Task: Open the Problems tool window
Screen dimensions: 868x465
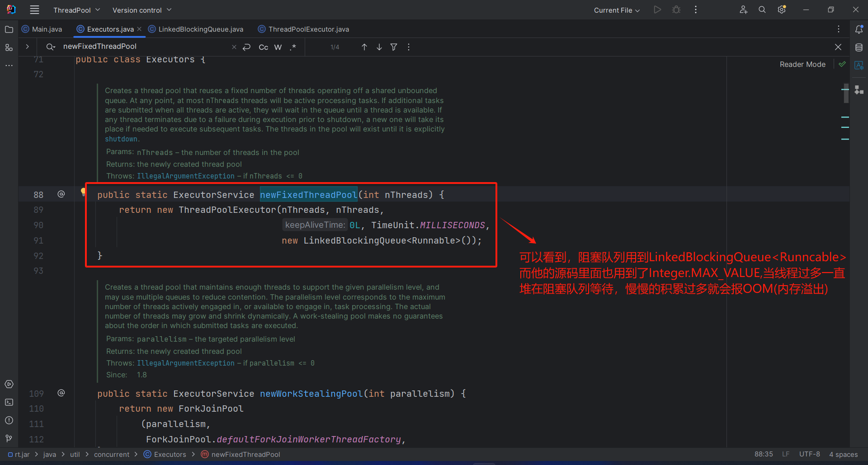Action: click(9, 420)
